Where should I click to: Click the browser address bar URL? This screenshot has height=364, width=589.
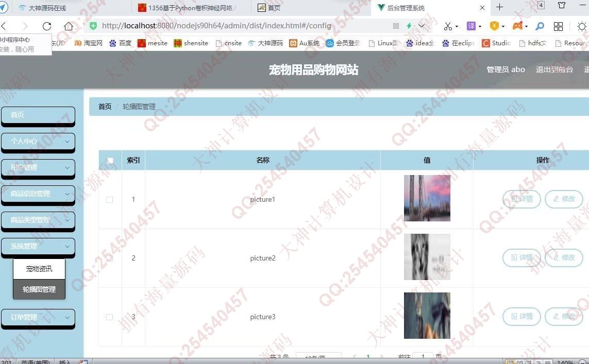[x=216, y=26]
